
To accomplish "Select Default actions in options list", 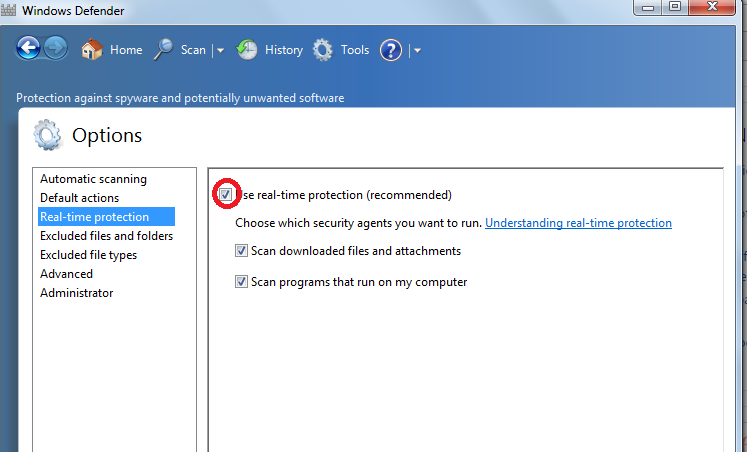I will pos(80,198).
